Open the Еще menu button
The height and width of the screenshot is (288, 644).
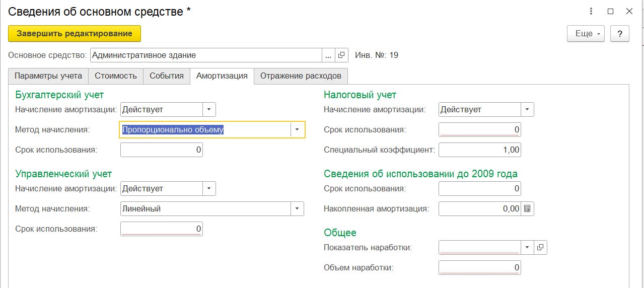pos(586,34)
